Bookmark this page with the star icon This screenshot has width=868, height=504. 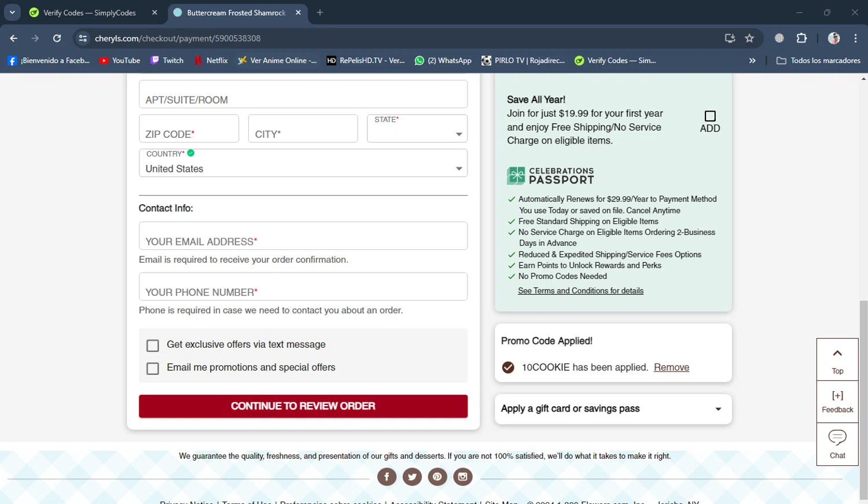[x=749, y=38]
